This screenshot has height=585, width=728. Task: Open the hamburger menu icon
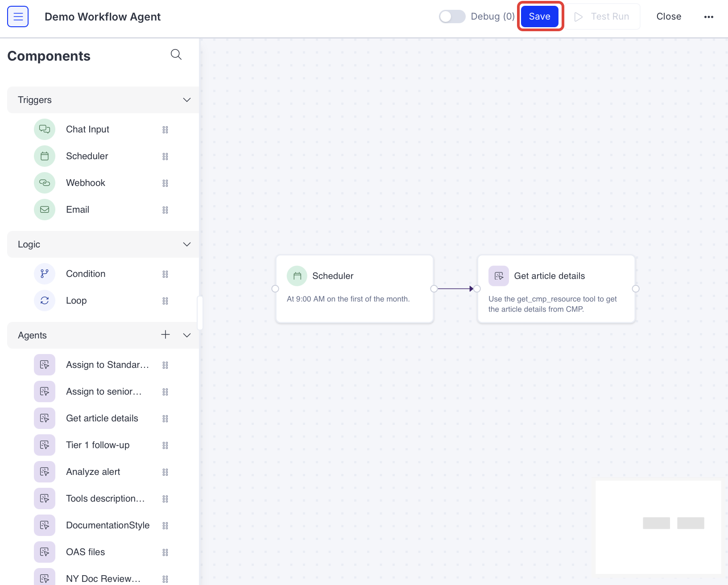click(18, 16)
